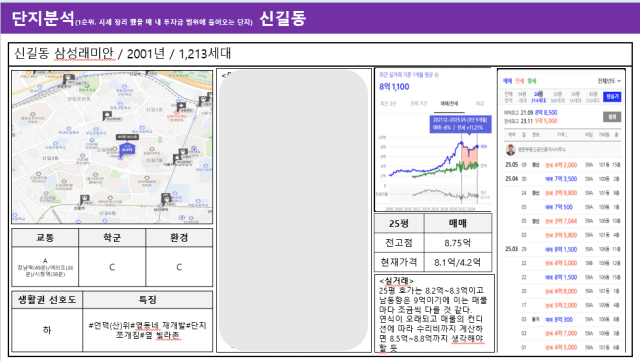This screenshot has width=640, height=361.
Task: Click the realtor profile photo in listing panel
Action: [x=511, y=149]
